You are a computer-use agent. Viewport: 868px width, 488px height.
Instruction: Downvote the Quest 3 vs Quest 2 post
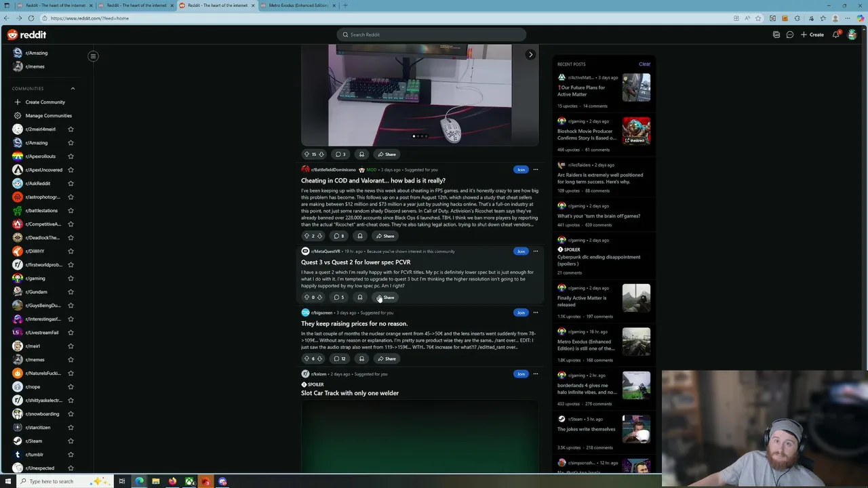(x=319, y=298)
